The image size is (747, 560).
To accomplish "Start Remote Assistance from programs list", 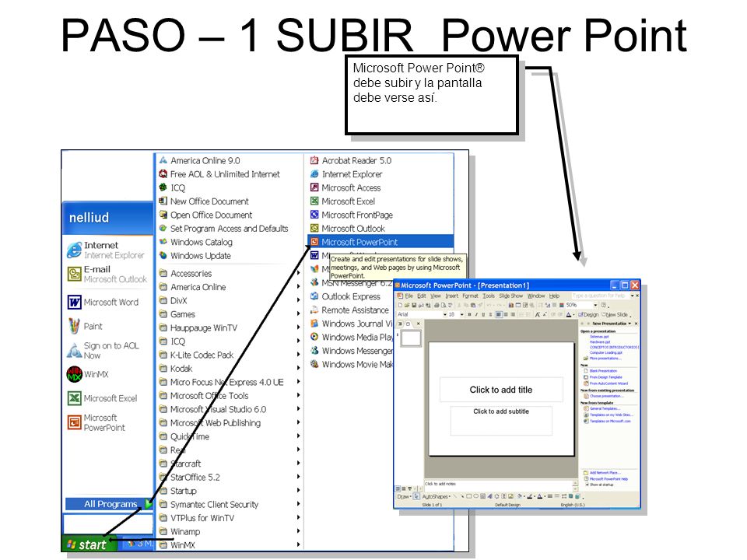I will pyautogui.click(x=349, y=310).
